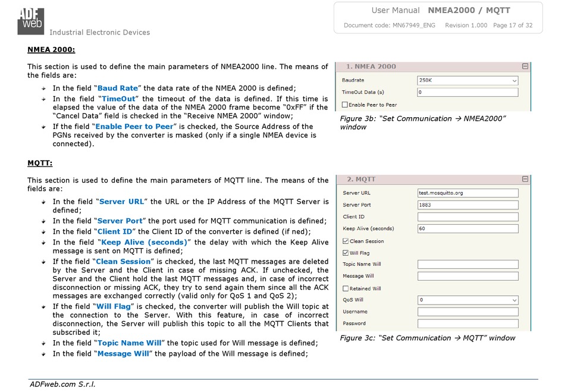
Task: Click the blue "Baud Rate" term in the text
Action: coord(117,88)
